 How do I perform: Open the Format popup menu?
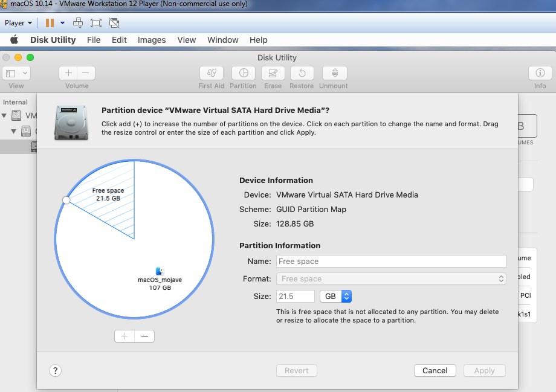391,279
